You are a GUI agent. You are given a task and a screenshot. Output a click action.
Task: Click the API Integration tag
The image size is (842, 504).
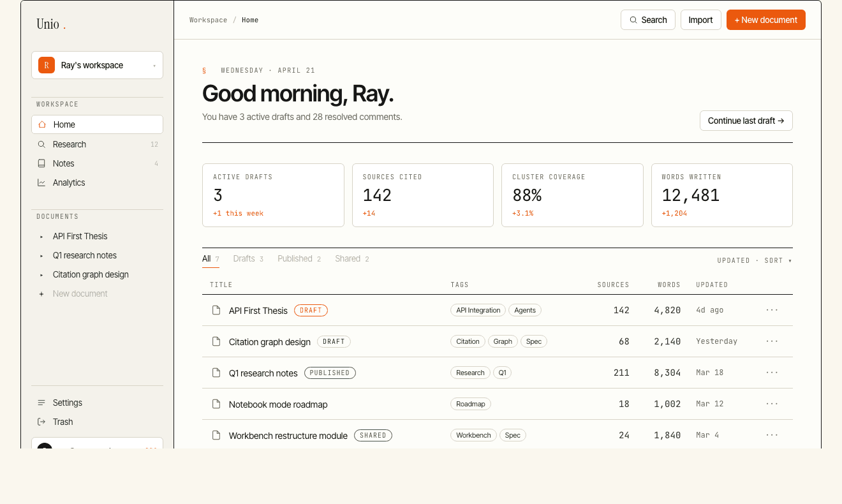[x=478, y=310]
